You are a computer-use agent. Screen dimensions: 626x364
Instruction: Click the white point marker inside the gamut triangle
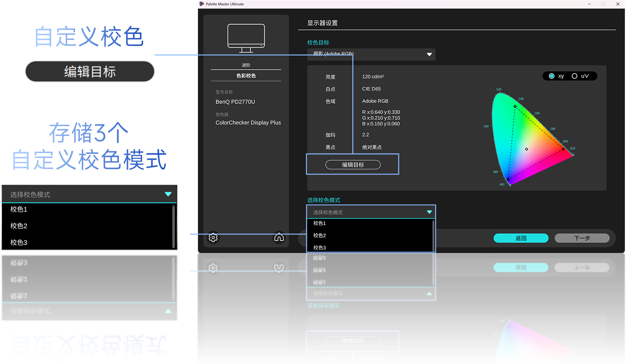pos(526,149)
